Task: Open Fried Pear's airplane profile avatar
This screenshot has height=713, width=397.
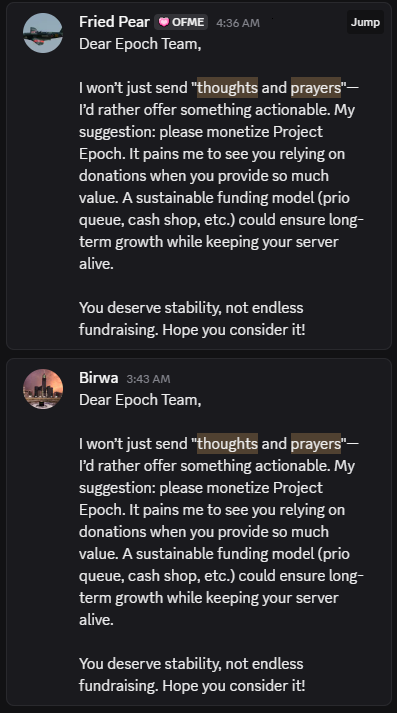Action: tap(43, 33)
